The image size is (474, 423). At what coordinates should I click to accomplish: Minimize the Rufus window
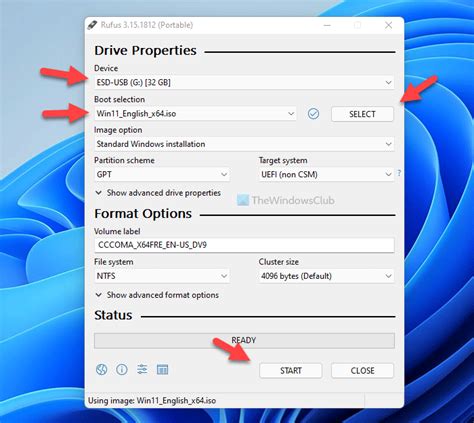pos(327,25)
